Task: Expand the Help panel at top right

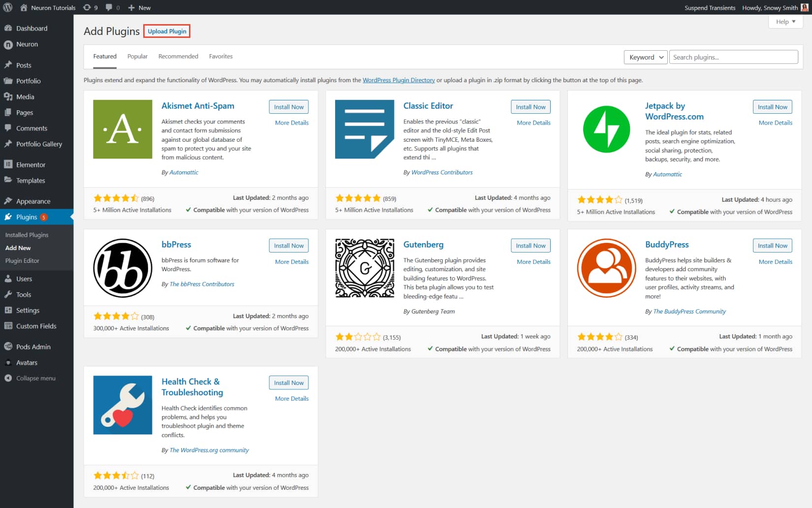Action: (785, 22)
